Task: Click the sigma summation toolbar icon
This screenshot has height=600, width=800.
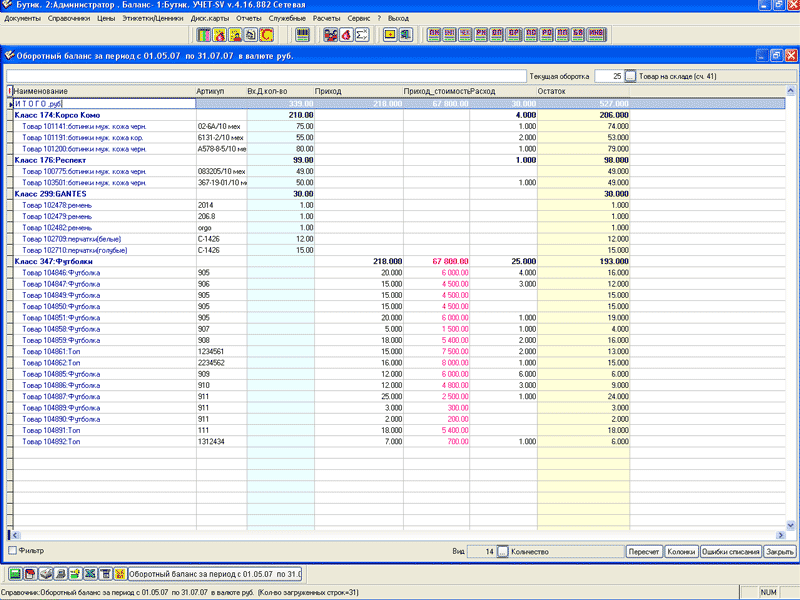Action: pos(363,35)
